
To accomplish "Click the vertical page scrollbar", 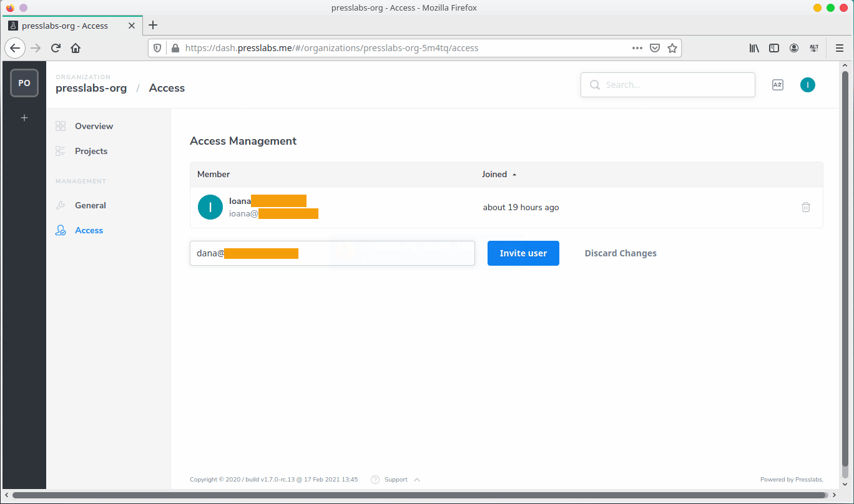I will (x=845, y=268).
